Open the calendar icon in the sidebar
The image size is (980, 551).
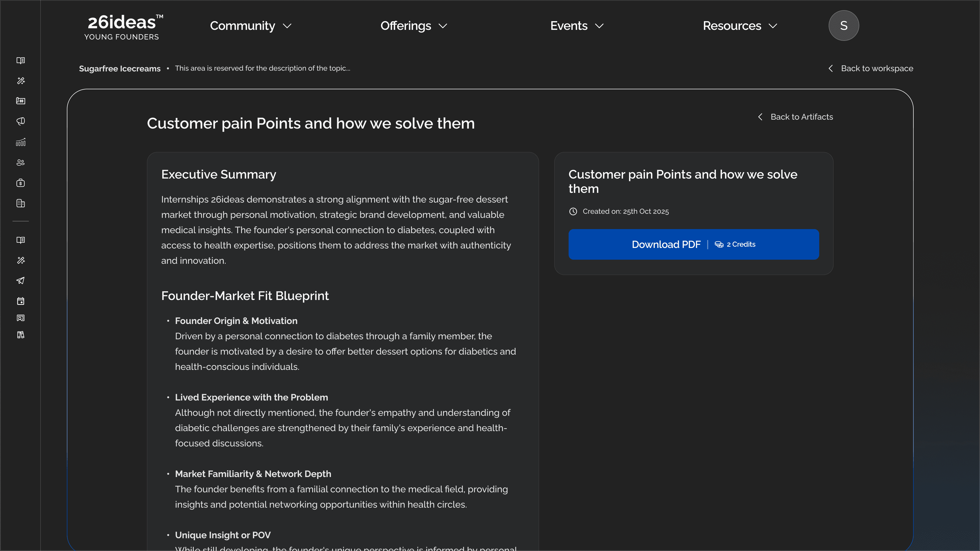[20, 301]
